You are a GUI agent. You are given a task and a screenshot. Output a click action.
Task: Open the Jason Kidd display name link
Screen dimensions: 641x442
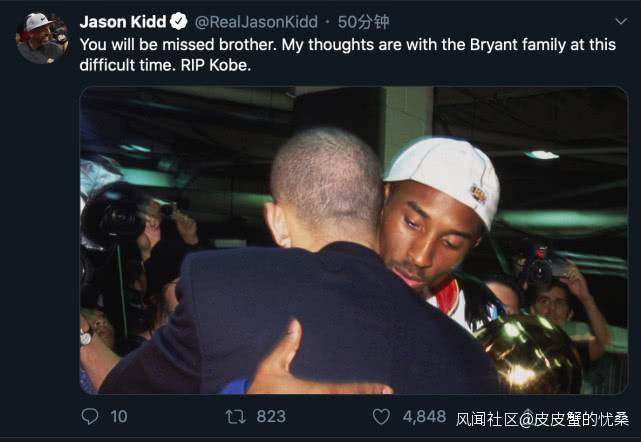(123, 22)
